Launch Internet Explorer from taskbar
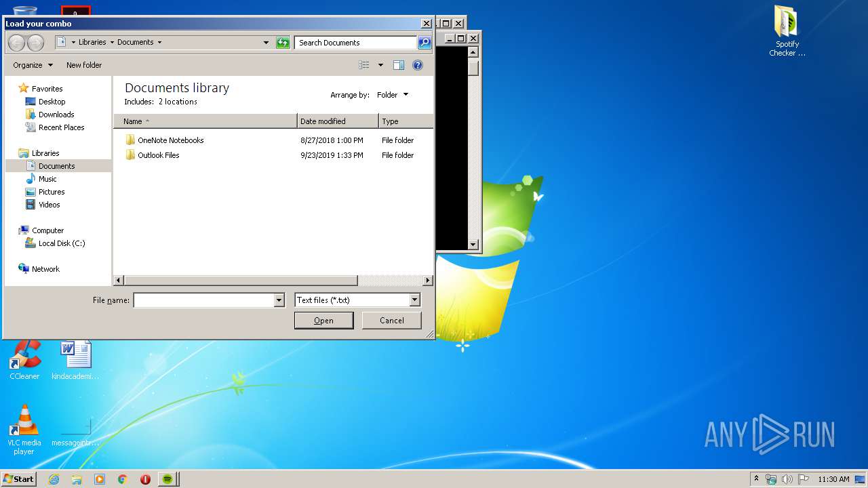868x488 pixels. point(54,479)
